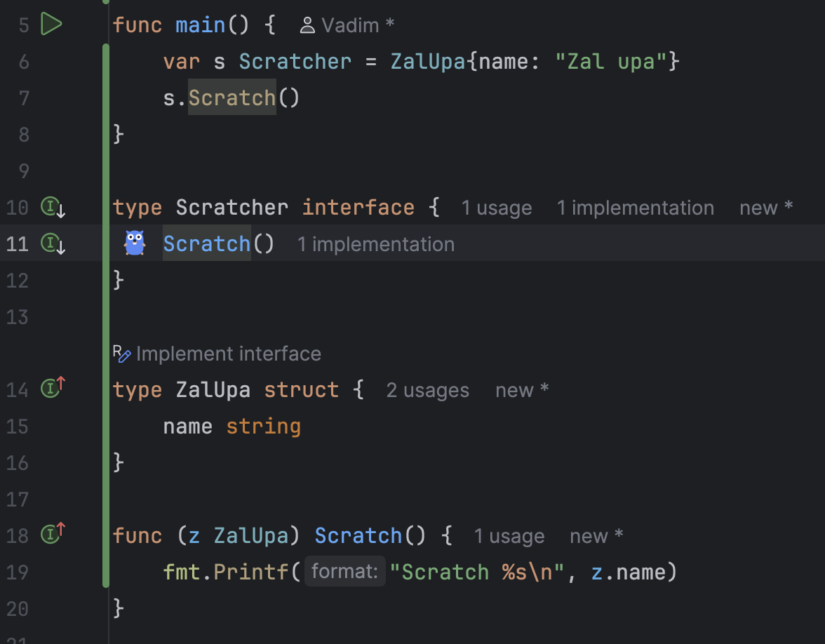
Task: Click the author avatar icon next to Vadim
Action: (307, 25)
